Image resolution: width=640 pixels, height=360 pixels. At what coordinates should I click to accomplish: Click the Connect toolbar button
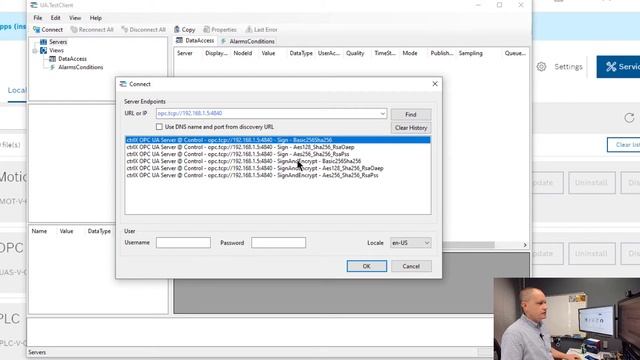pos(48,30)
